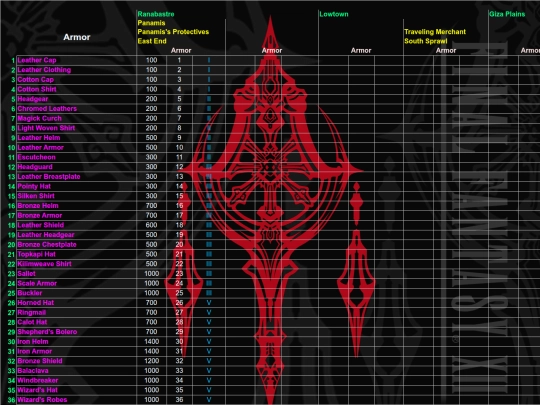Select the Wizard's Hat entry

(38, 390)
